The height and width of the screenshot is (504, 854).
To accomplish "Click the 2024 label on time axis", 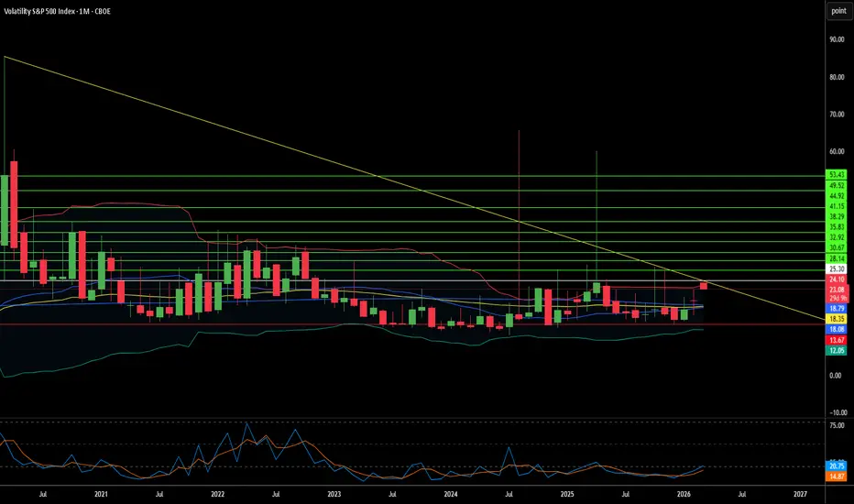I will click(451, 494).
